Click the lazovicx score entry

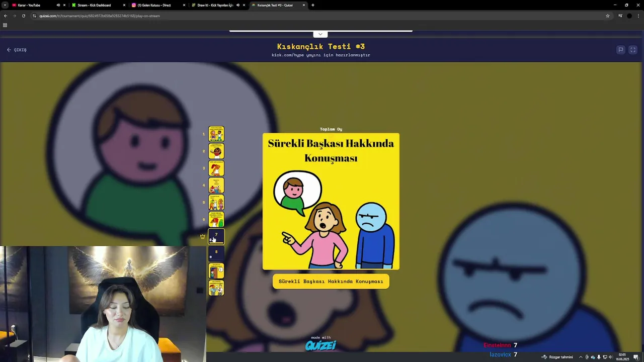point(504,354)
